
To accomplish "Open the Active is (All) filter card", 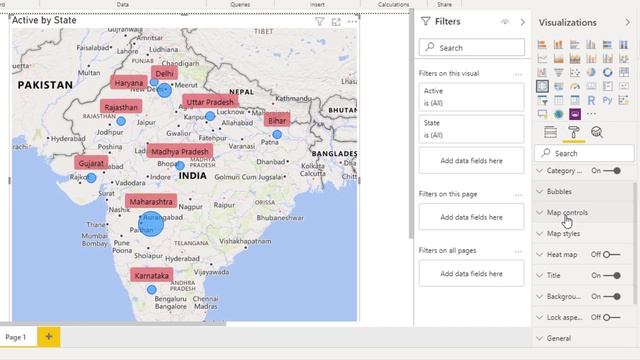I will pos(471,97).
